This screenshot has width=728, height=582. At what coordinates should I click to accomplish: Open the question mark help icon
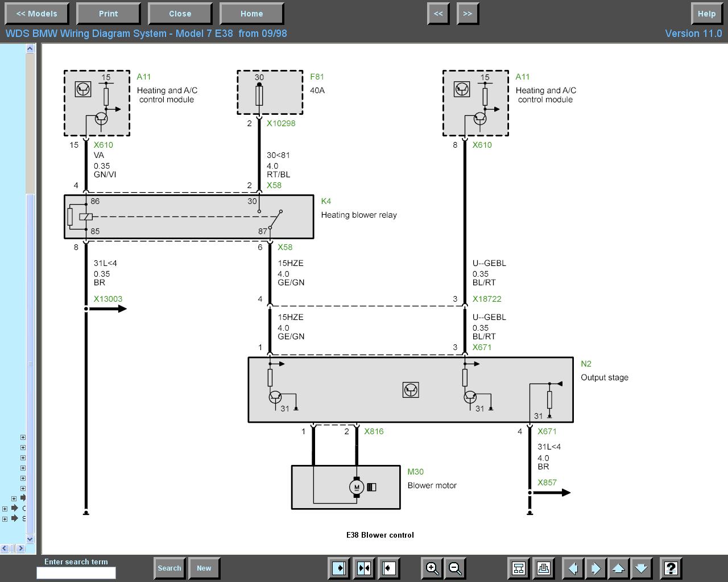671,568
